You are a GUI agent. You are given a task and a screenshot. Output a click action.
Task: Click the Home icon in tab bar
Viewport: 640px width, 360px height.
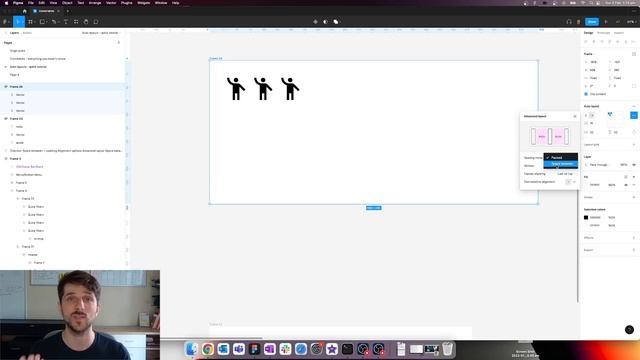[x=24, y=11]
